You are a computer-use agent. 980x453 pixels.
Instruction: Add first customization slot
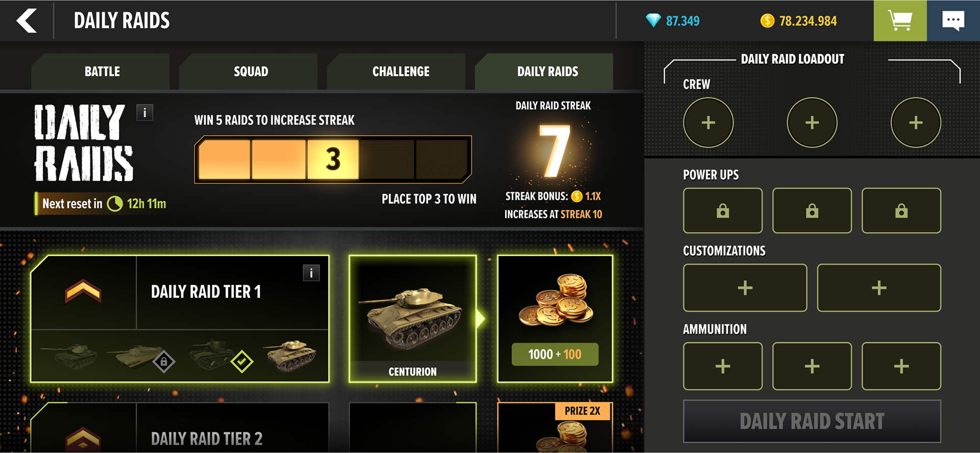(x=745, y=288)
